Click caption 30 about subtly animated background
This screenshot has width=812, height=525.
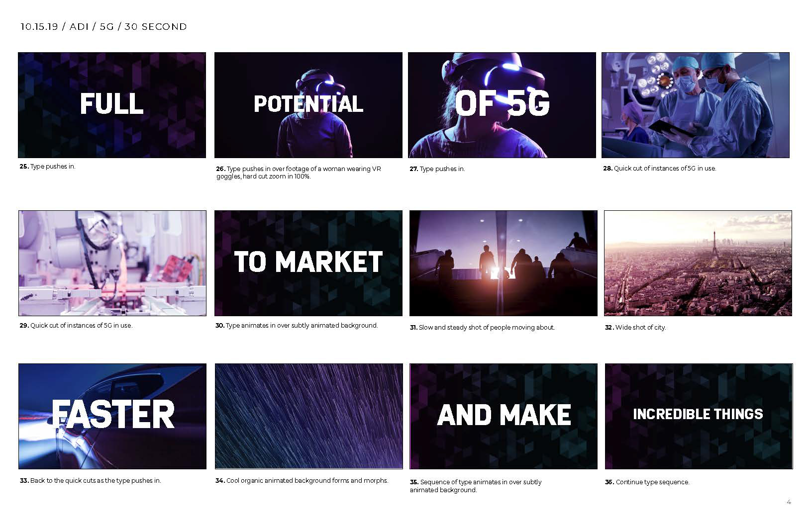[297, 326]
